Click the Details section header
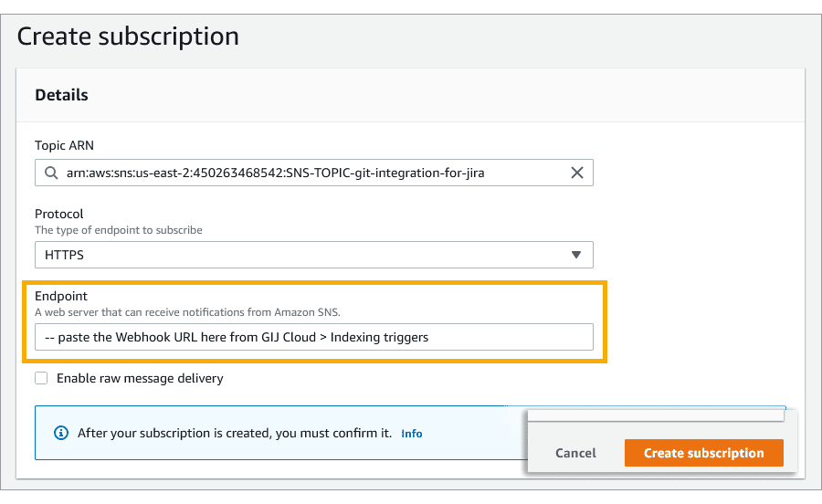This screenshot has width=822, height=504. tap(61, 95)
